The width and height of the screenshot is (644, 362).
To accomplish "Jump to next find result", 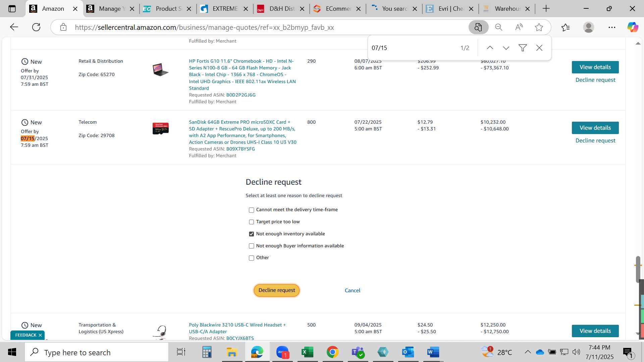I will (x=506, y=48).
